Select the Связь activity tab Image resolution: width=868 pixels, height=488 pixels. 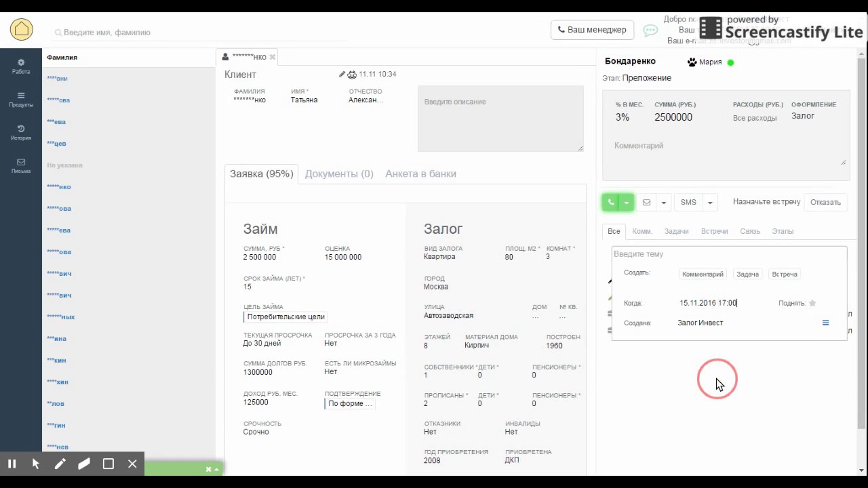750,231
